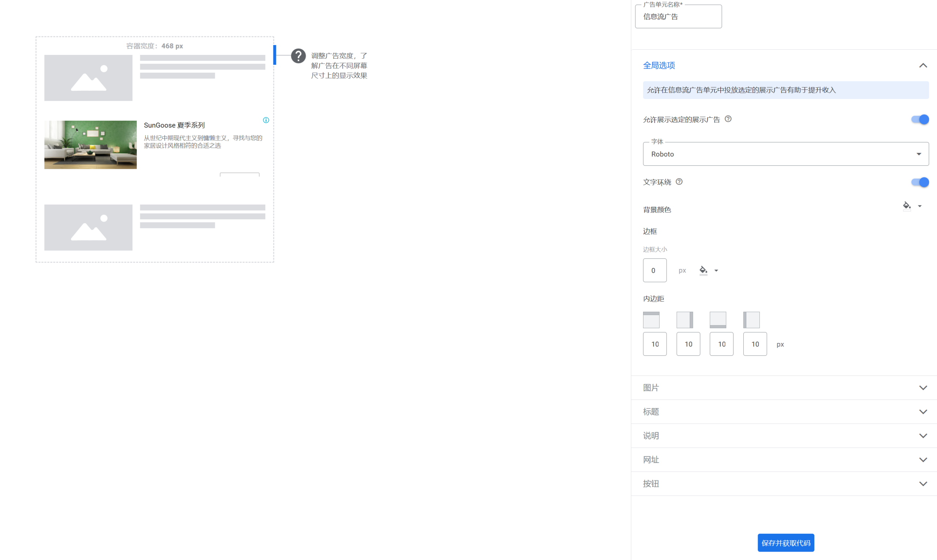Click the right padding icon

pos(684,320)
